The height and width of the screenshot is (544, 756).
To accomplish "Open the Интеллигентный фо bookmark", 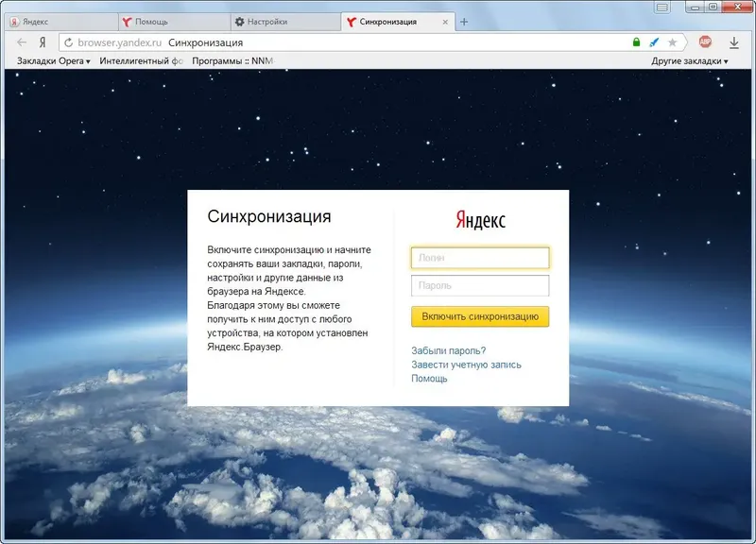I will point(141,61).
